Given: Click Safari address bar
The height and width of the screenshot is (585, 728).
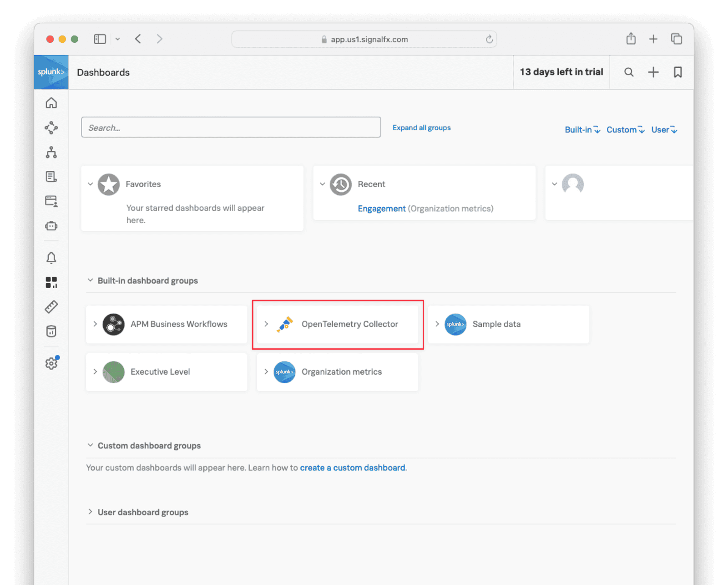Looking at the screenshot, I should pyautogui.click(x=364, y=39).
